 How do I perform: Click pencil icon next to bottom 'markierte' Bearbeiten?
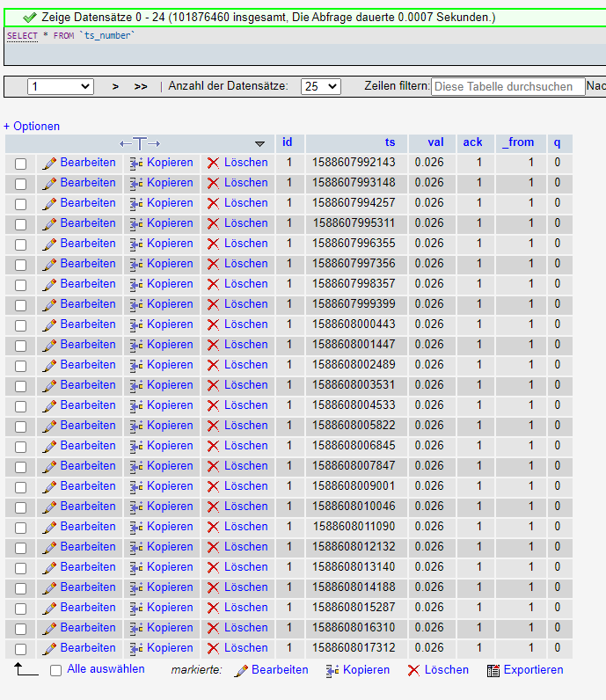tap(241, 671)
